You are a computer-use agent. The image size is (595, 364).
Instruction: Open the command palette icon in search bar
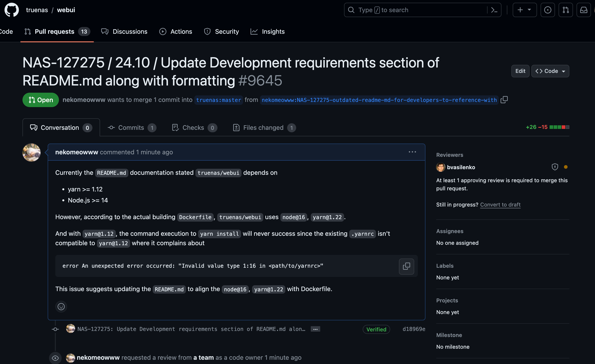click(494, 10)
